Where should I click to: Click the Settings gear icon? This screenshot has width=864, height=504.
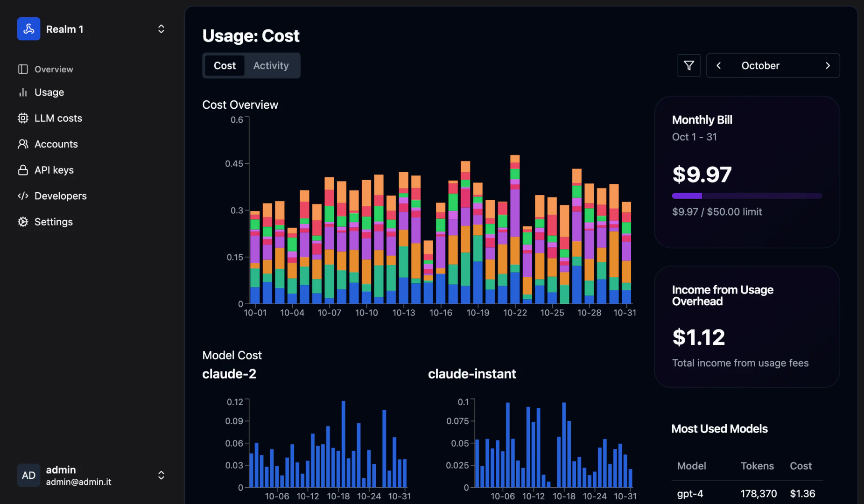tap(24, 222)
